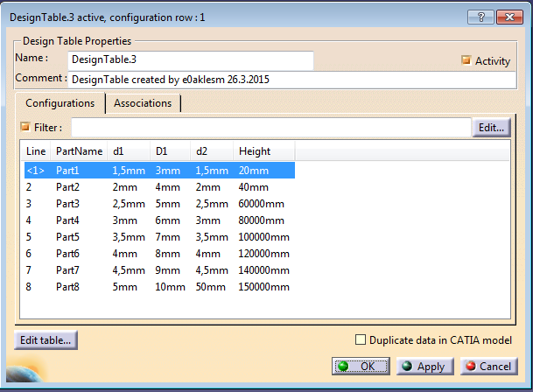The image size is (533, 392).
Task: Click into the Comment input field
Action: [x=292, y=80]
